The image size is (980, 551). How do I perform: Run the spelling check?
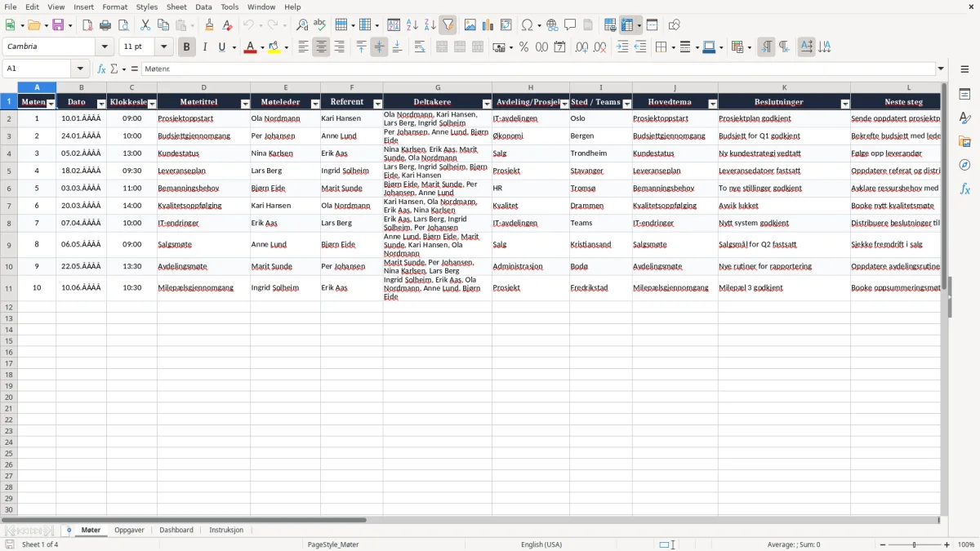click(x=320, y=25)
